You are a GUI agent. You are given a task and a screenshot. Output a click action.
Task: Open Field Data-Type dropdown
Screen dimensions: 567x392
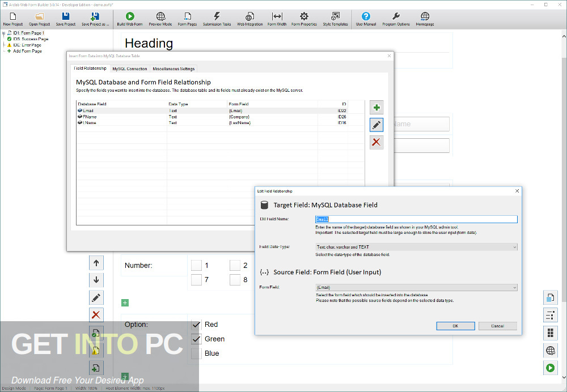(x=416, y=247)
